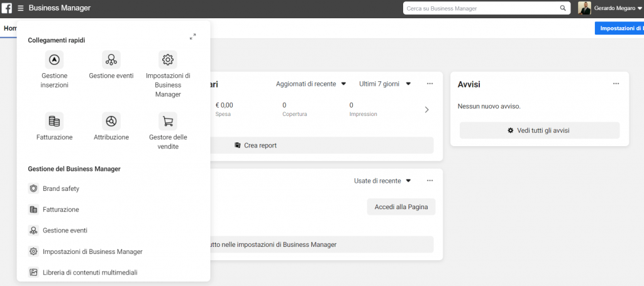Click Collegamenti rapidi heading
The width and height of the screenshot is (644, 286).
click(57, 40)
